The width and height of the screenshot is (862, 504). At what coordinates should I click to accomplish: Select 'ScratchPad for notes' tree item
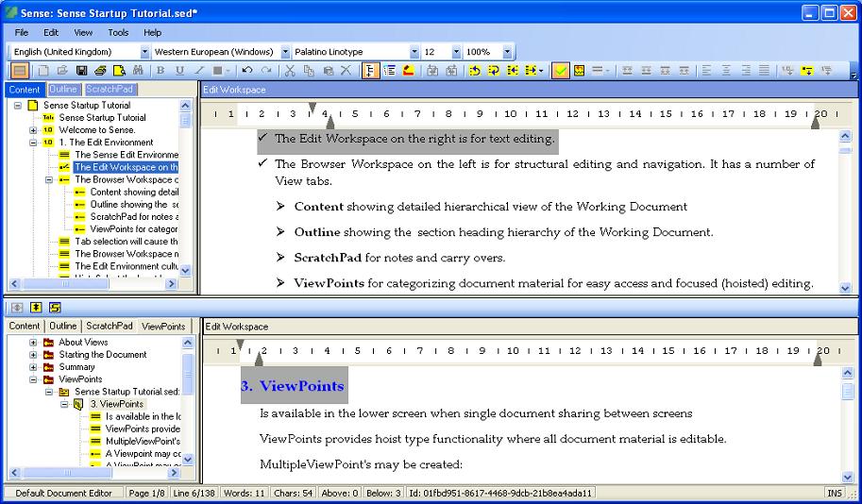pyautogui.click(x=134, y=216)
